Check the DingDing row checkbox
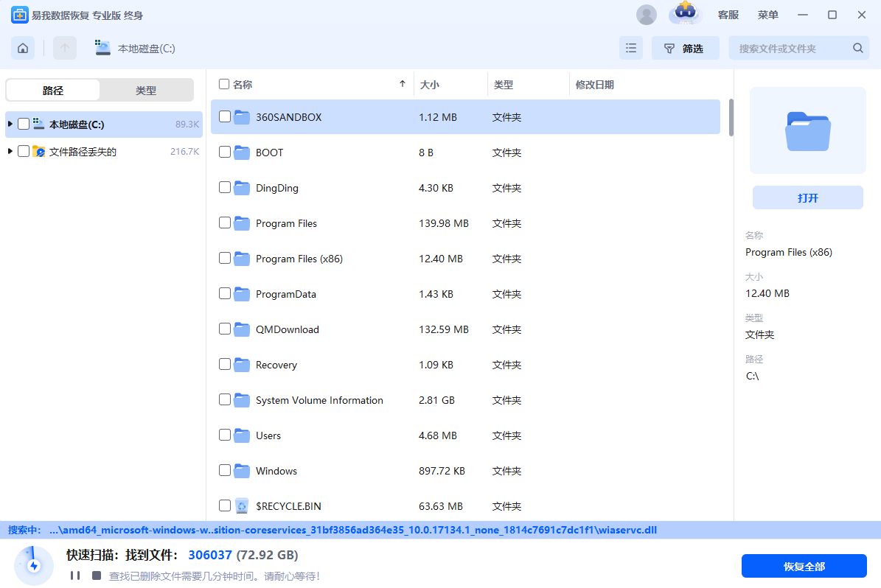 (225, 187)
